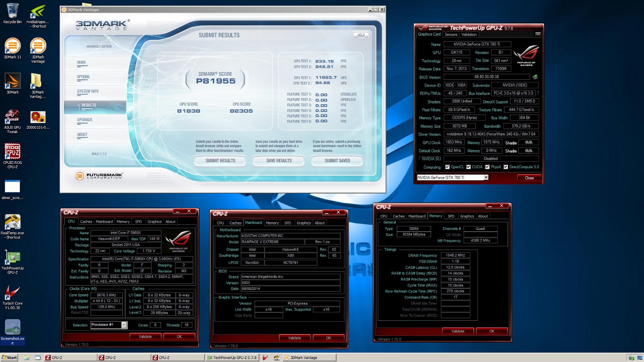
Task: Select MAIN in the 3DMark Vantage sidebar
Action: [x=82, y=63]
